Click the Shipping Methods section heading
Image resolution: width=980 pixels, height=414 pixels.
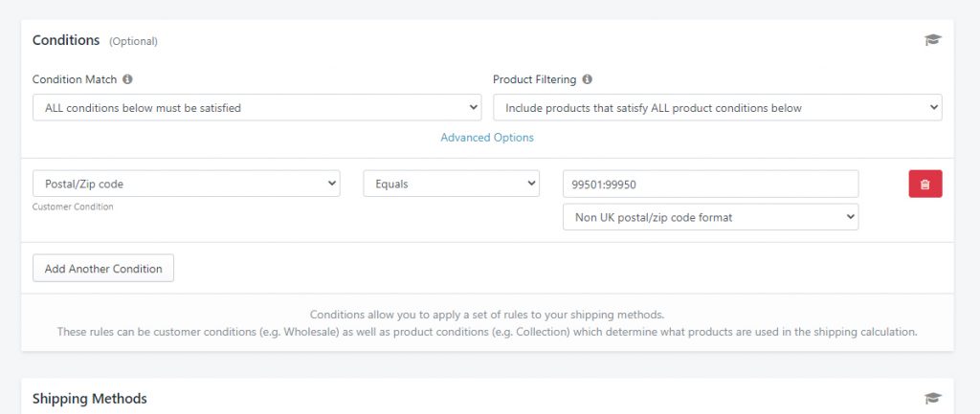point(89,399)
